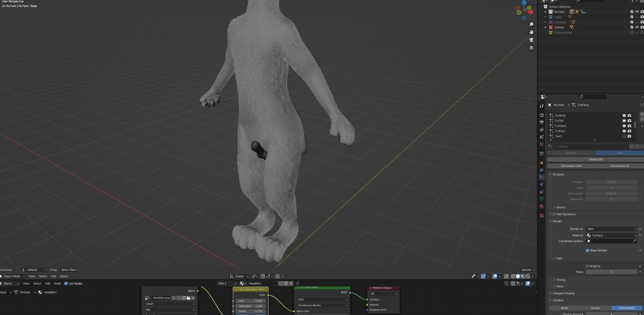Click the pan hand gizmo in viewport
Image resolution: width=644 pixels, height=315 pixels.
pyautogui.click(x=531, y=32)
